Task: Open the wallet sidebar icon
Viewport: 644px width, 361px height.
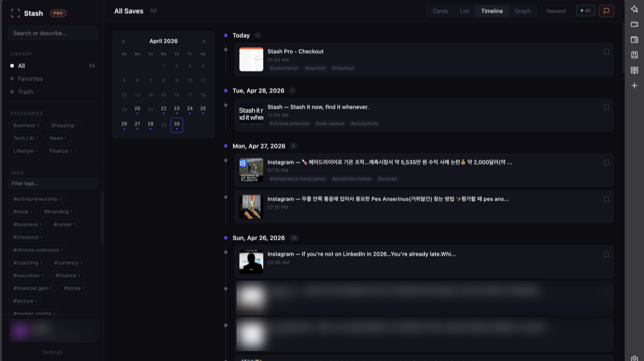Action: [x=634, y=40]
